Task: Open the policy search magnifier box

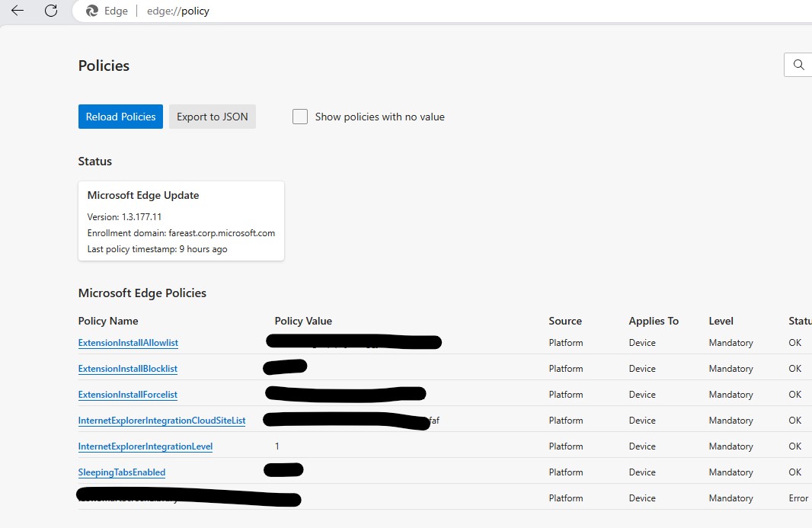Action: tap(798, 65)
